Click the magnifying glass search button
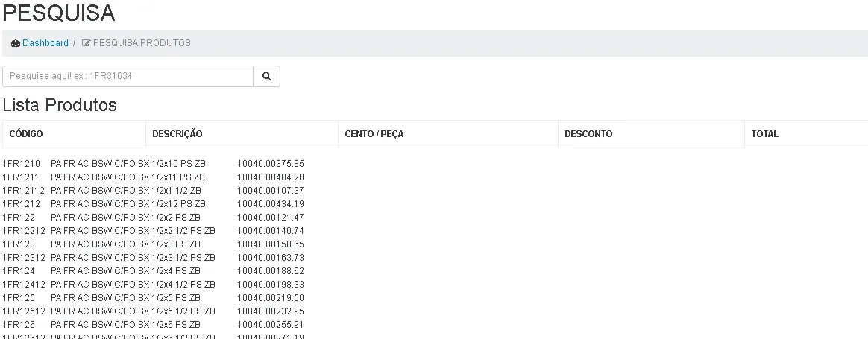Image resolution: width=868 pixels, height=339 pixels. (x=266, y=76)
